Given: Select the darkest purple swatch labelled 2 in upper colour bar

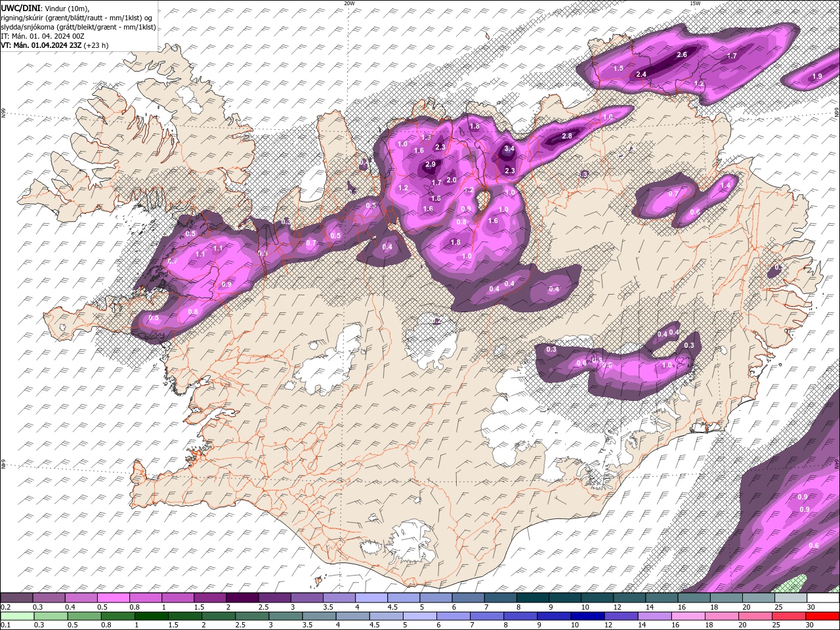Looking at the screenshot, I should [242, 598].
